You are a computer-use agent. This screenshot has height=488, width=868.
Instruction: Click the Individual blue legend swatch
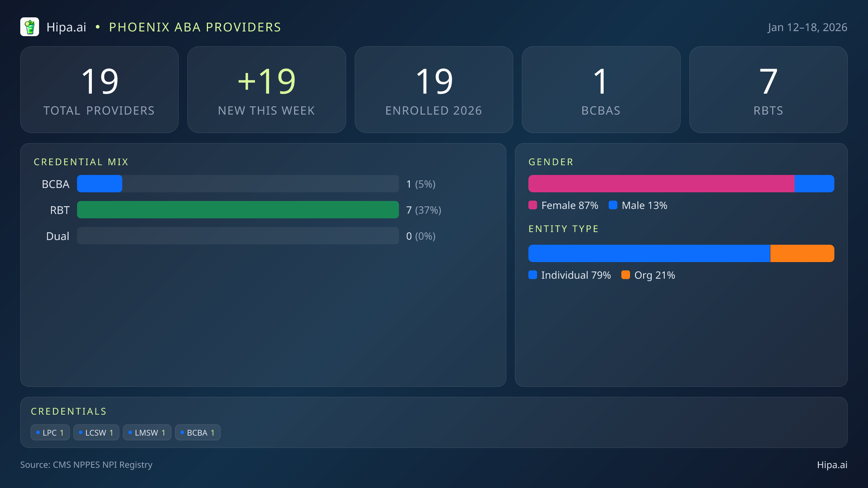pyautogui.click(x=533, y=275)
